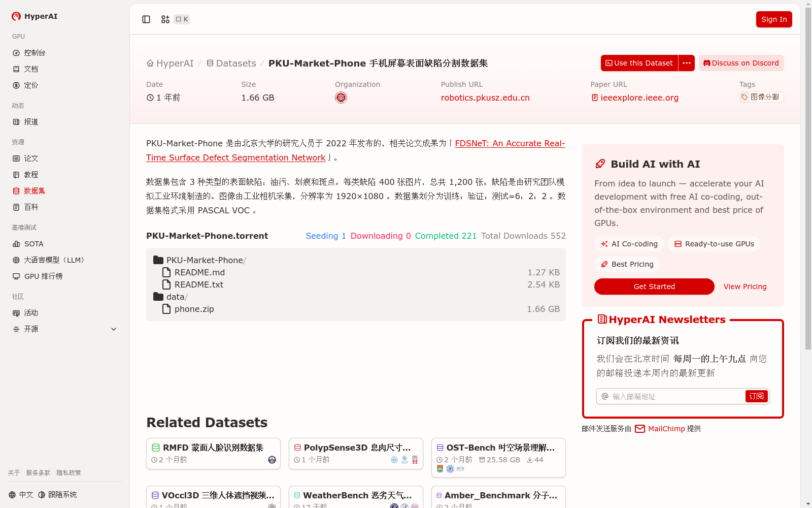This screenshot has height=508, width=812.
Task: Click README.md file icon
Action: [166, 272]
